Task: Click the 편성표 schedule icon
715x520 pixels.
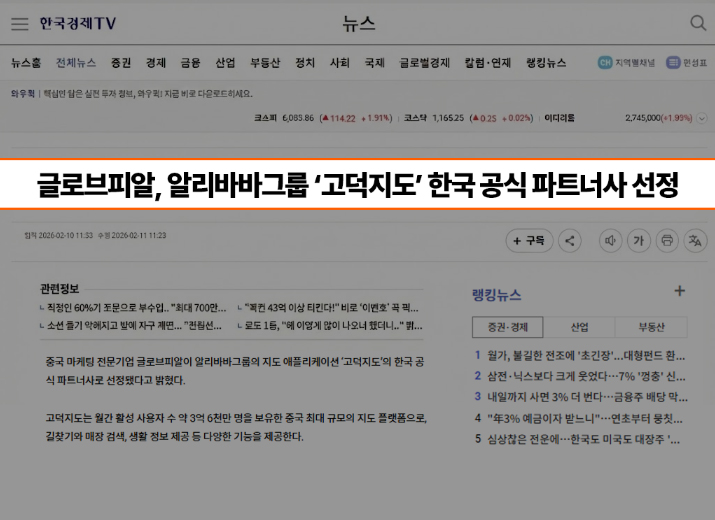Action: tap(673, 62)
